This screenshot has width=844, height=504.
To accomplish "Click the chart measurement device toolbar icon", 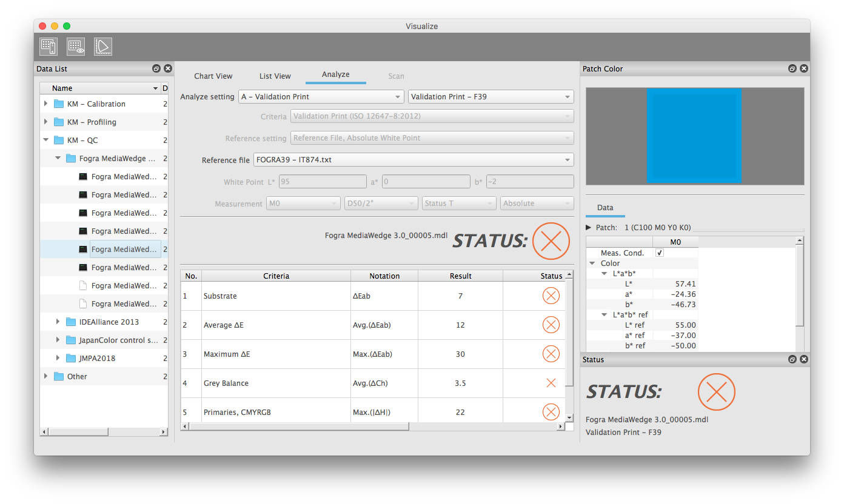I will (48, 47).
